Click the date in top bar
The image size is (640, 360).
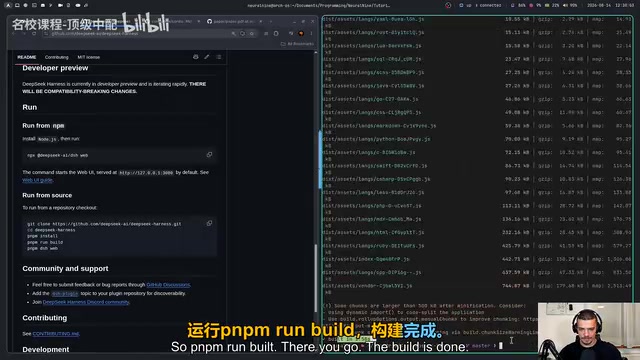[600, 5]
